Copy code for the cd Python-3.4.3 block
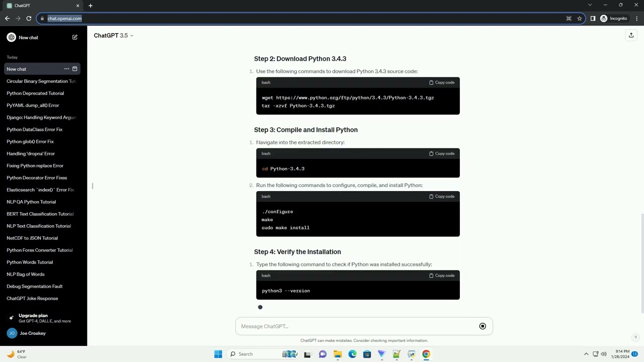 pos(442,153)
